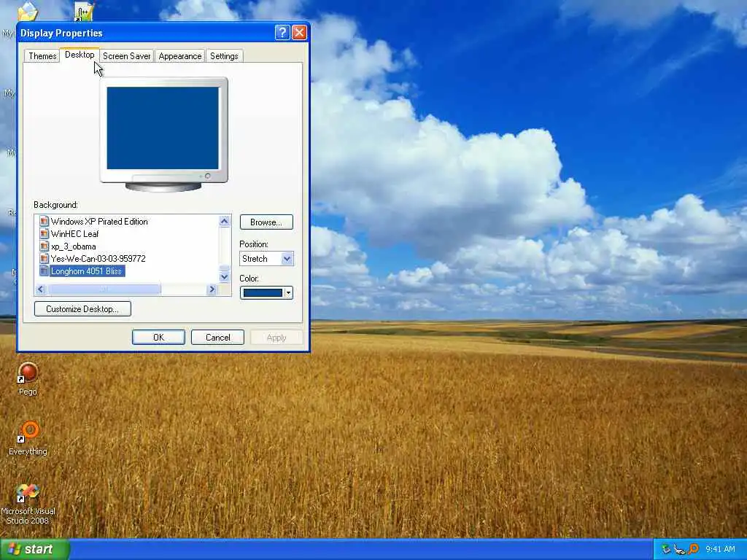Select the xp_3_obama background
The height and width of the screenshot is (560, 747).
point(74,246)
